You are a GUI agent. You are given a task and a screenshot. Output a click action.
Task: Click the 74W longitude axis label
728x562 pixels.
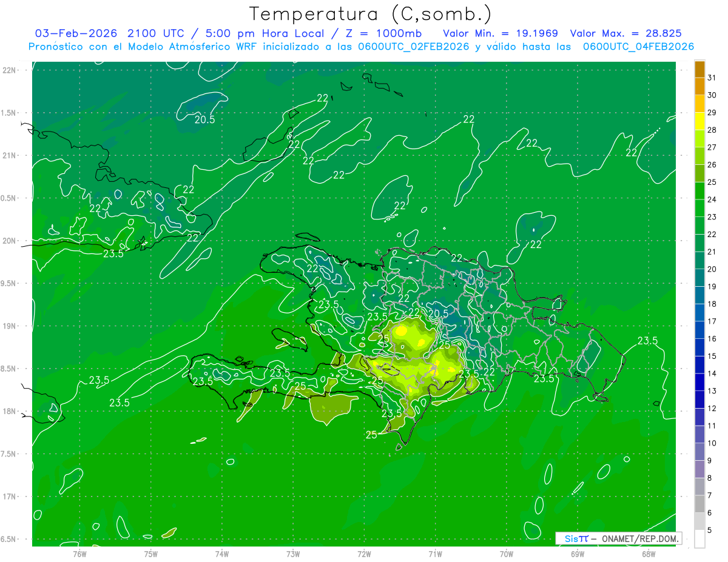click(x=222, y=554)
